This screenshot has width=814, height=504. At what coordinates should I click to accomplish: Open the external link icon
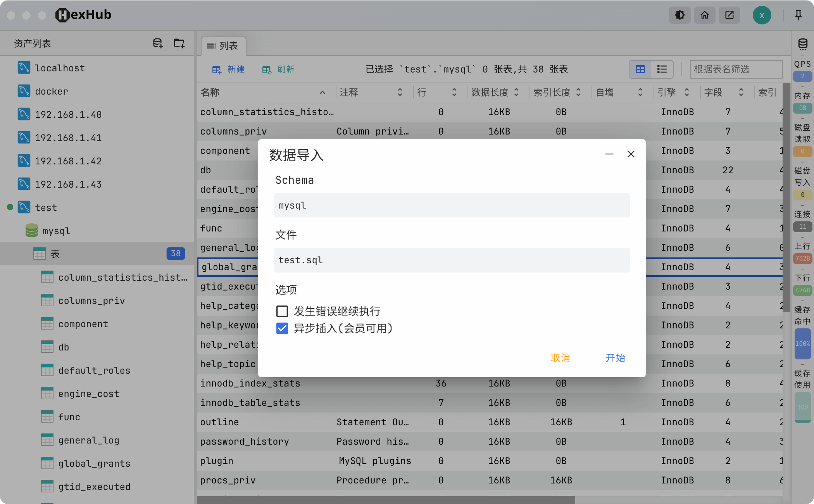click(729, 15)
